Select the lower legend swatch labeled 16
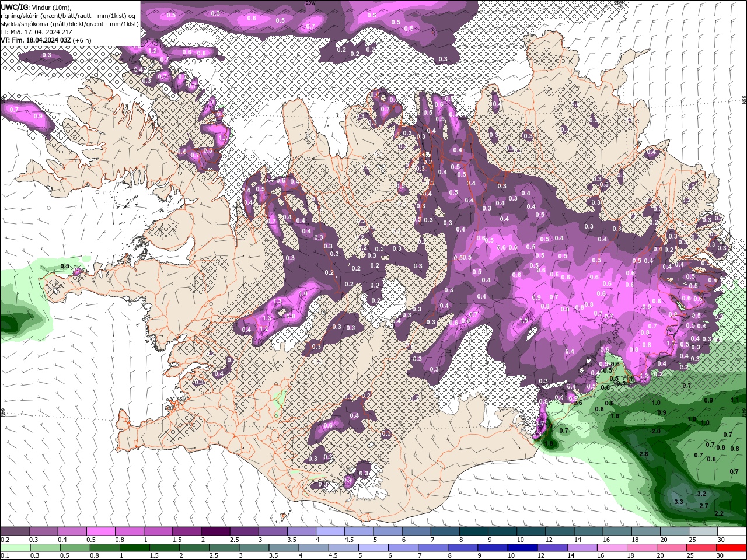This screenshot has height=560, width=747. point(612,548)
